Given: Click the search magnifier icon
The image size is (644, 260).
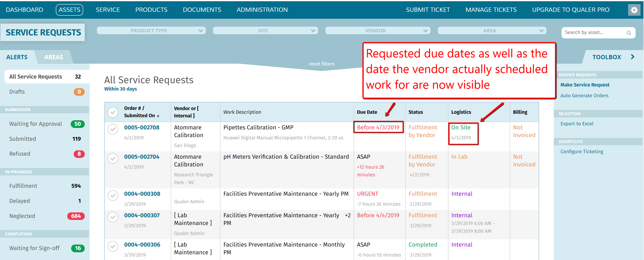Looking at the screenshot, I should [629, 33].
